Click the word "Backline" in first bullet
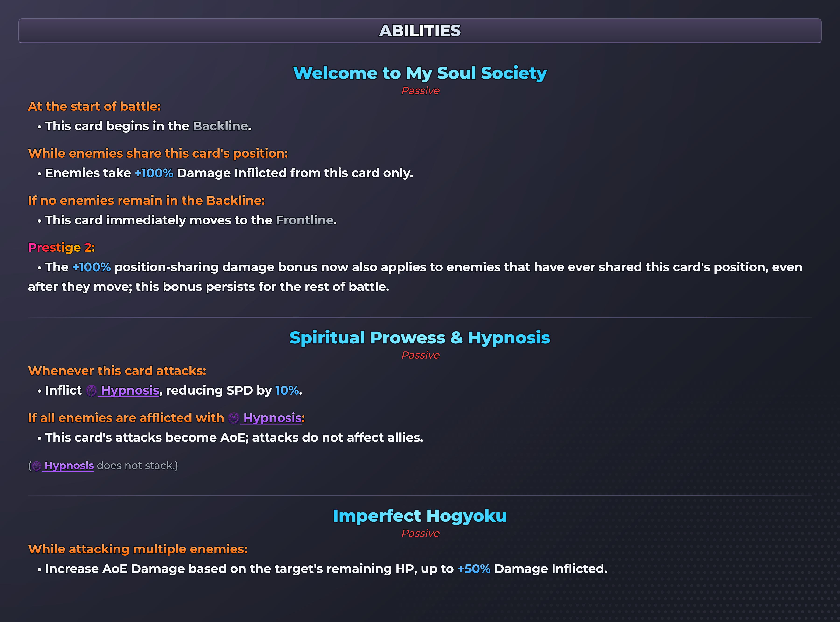Image resolution: width=840 pixels, height=622 pixels. click(220, 126)
